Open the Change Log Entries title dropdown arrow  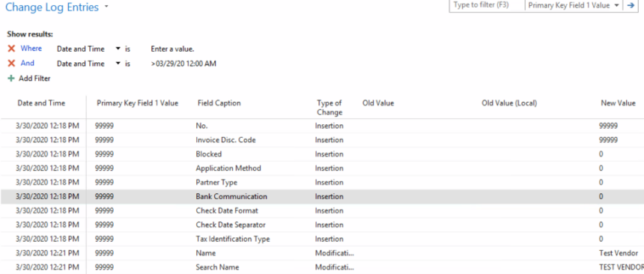tap(106, 7)
